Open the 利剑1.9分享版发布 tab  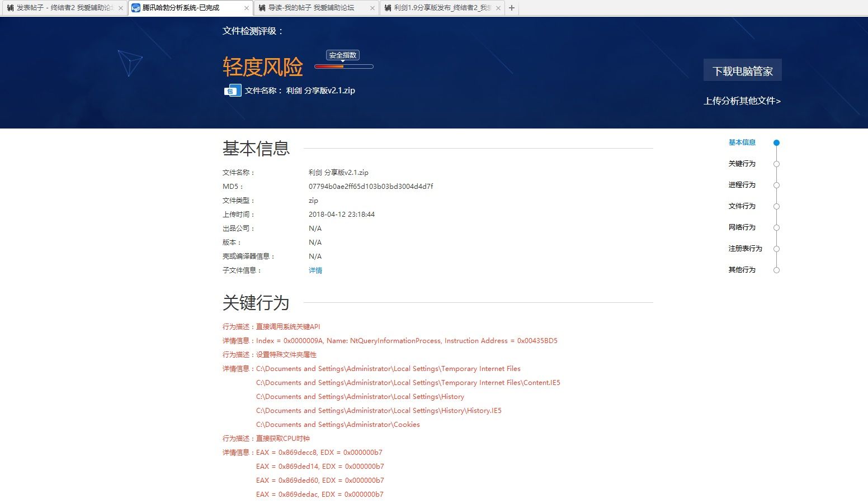click(442, 8)
